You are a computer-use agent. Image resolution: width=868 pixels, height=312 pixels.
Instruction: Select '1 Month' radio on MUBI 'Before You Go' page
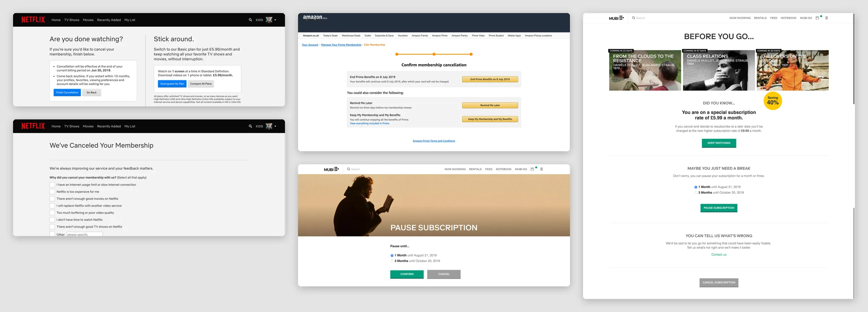point(696,187)
